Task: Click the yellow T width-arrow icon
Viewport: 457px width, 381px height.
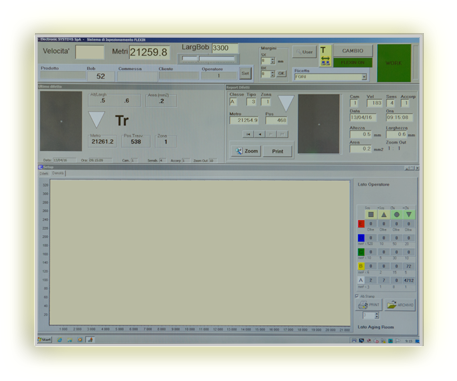Action: 325,56
